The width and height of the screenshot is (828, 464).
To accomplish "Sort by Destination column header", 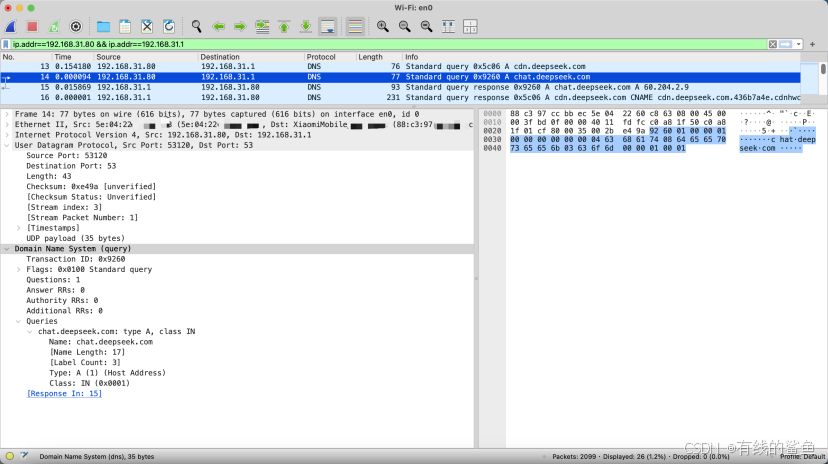I will coord(251,56).
